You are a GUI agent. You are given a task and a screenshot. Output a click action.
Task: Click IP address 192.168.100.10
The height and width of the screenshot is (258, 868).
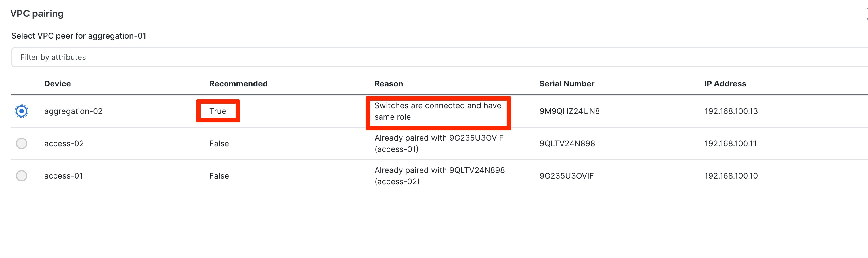[x=731, y=175]
